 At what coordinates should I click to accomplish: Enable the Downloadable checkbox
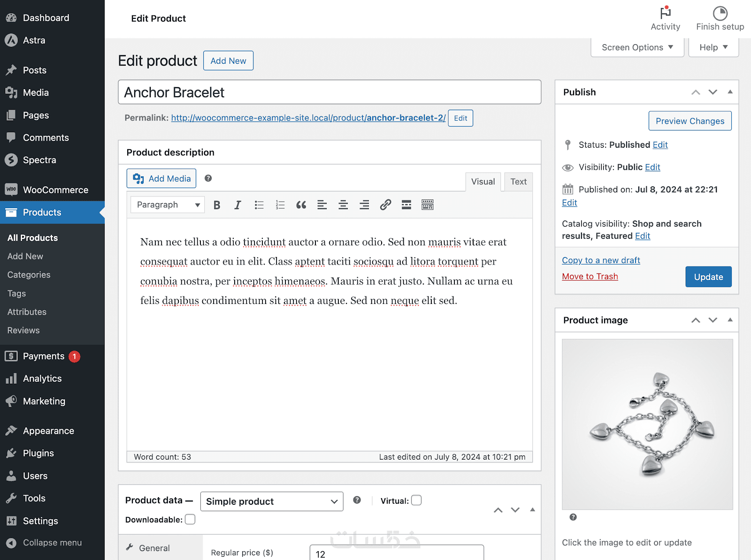(190, 519)
